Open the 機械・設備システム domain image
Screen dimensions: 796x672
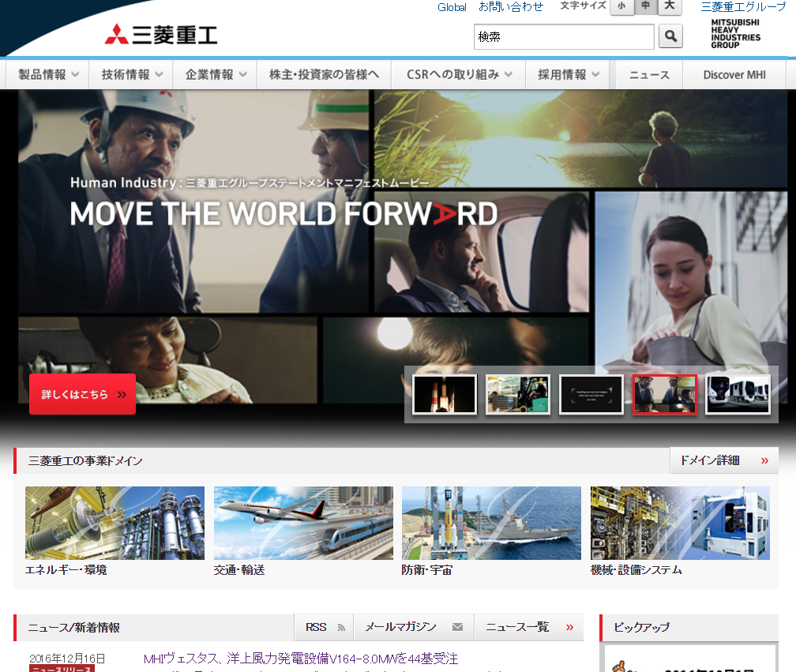(x=680, y=524)
